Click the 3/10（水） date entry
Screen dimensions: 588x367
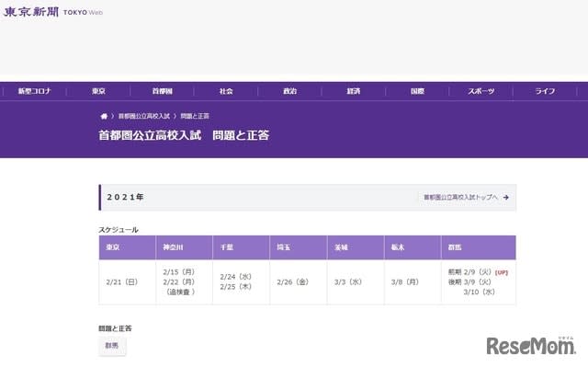(x=480, y=292)
